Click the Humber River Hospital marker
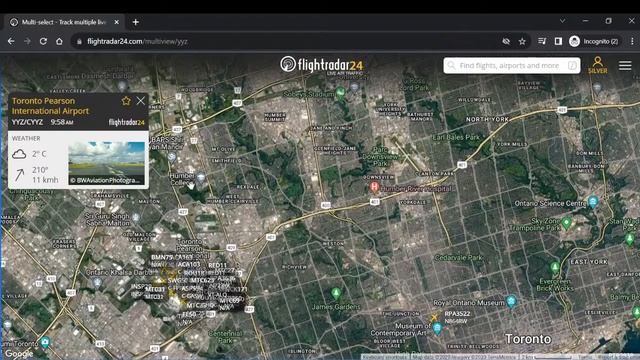 (x=374, y=187)
